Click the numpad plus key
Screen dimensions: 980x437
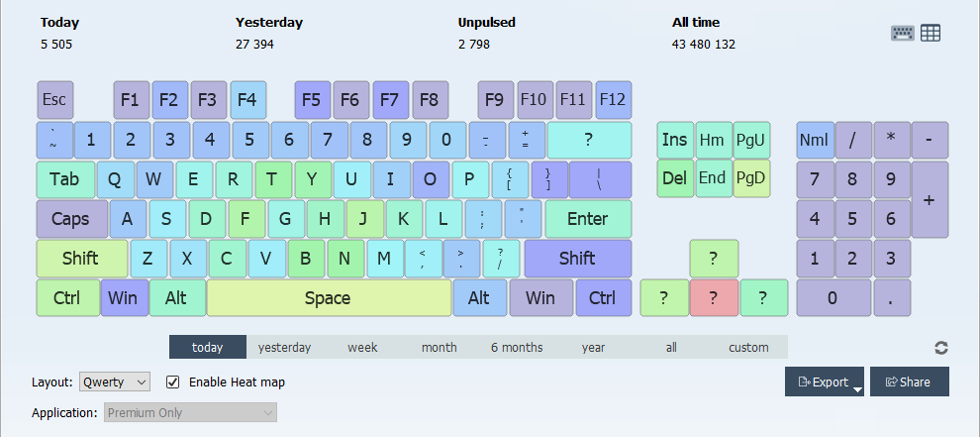(x=930, y=199)
